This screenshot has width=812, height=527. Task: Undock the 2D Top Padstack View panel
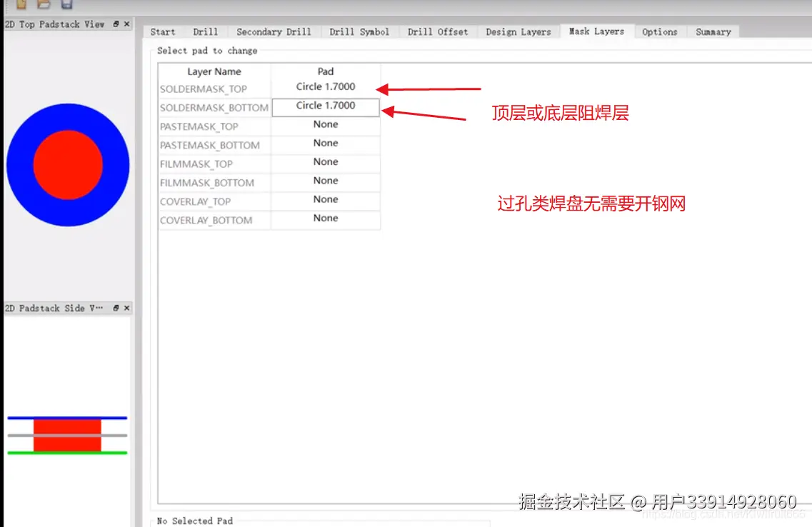coord(116,24)
